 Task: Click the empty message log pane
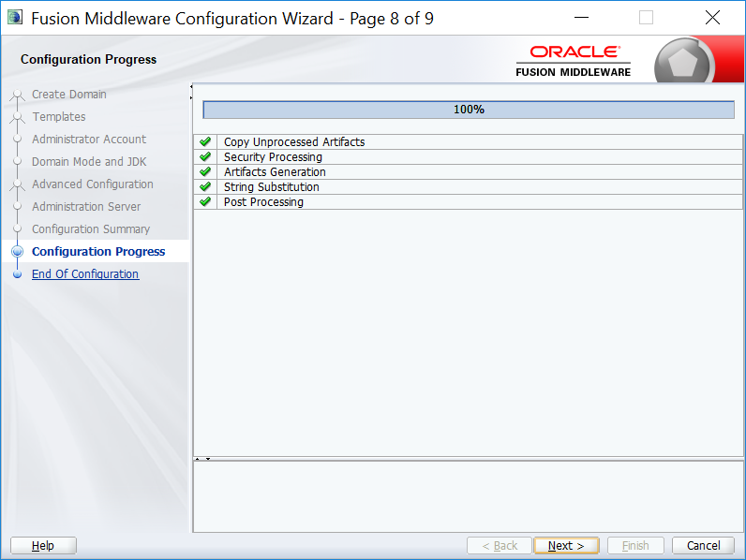click(469, 496)
